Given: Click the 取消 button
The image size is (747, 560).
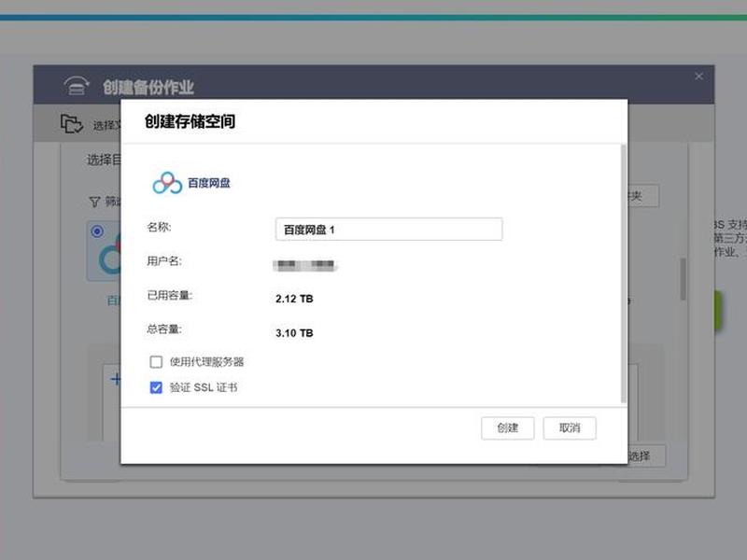Looking at the screenshot, I should (570, 428).
